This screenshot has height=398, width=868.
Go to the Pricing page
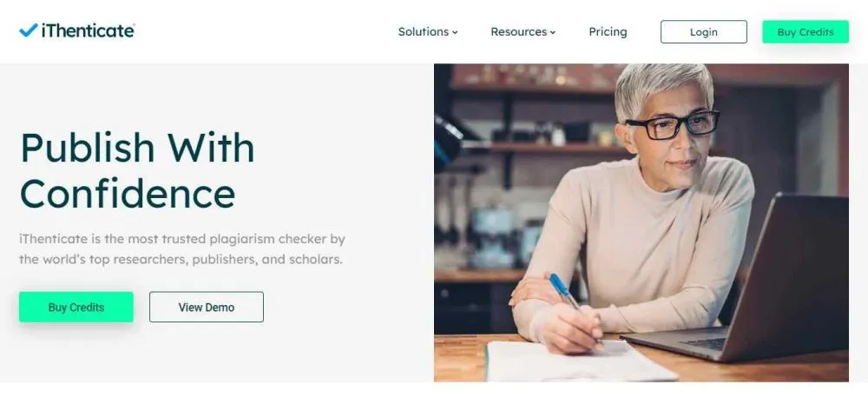[608, 32]
